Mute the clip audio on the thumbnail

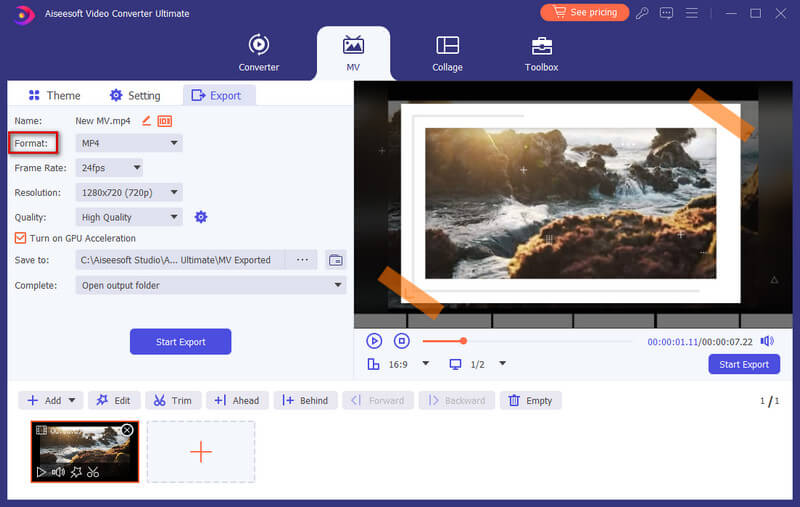pos(58,472)
